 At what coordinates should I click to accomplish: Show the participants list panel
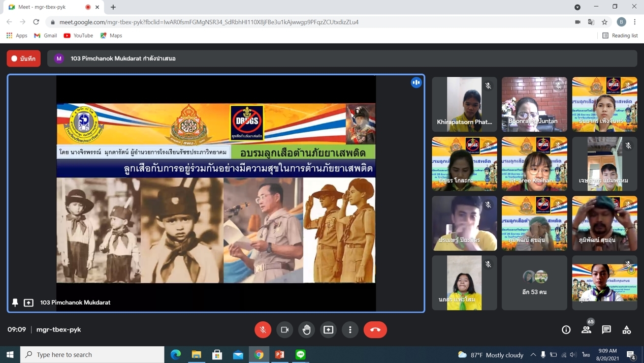point(586,329)
